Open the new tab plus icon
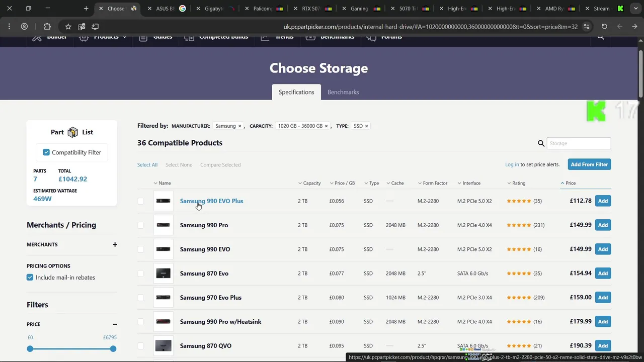Viewport: 644px width, 362px height. coord(86,9)
